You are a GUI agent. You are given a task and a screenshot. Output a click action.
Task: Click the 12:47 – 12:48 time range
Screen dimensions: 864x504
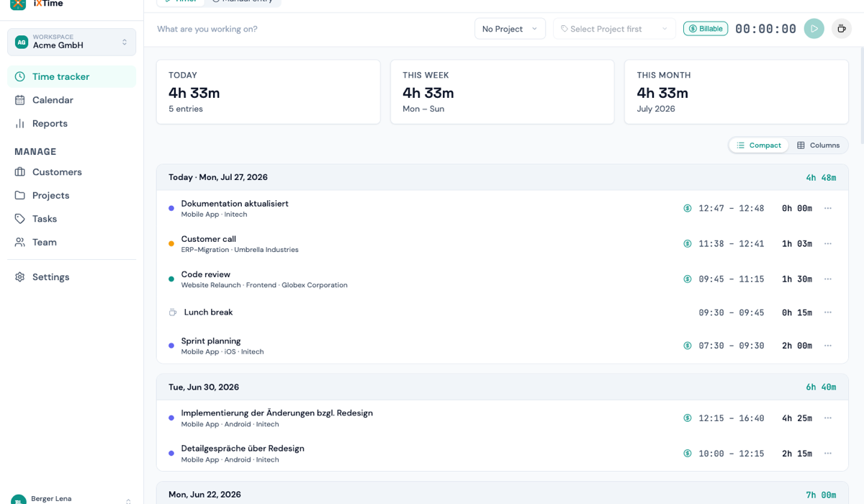pos(732,208)
